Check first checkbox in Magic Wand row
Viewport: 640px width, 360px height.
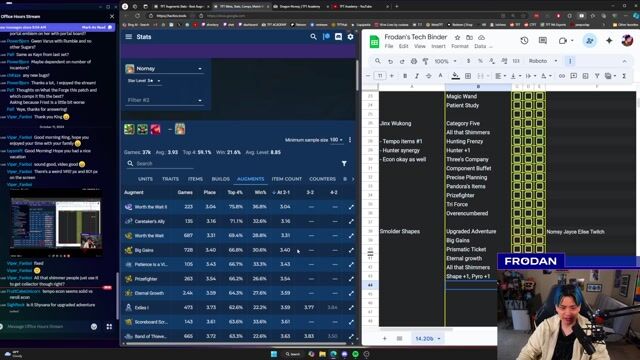click(517, 96)
